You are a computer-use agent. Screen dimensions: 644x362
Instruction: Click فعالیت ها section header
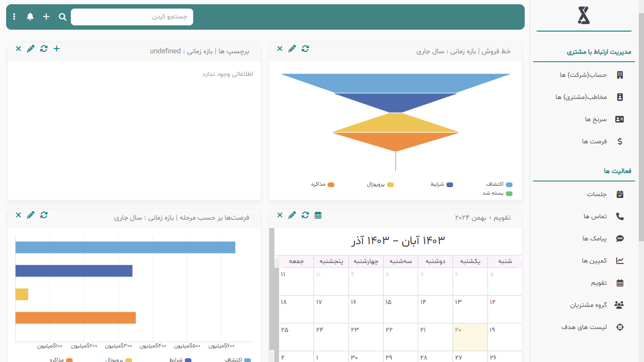pos(617,171)
